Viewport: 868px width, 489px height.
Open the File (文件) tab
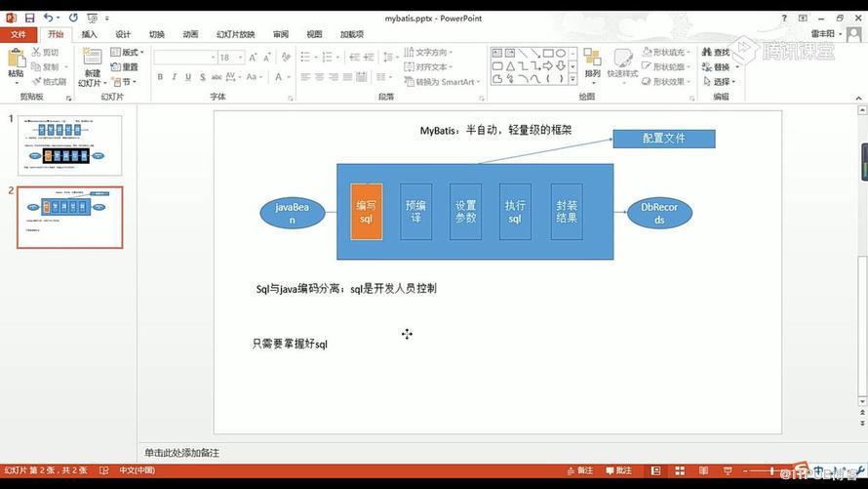tap(19, 34)
